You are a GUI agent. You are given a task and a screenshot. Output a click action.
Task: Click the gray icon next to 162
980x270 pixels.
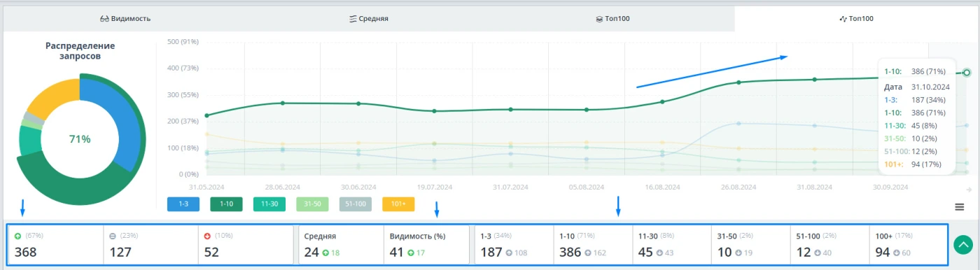[x=588, y=253]
